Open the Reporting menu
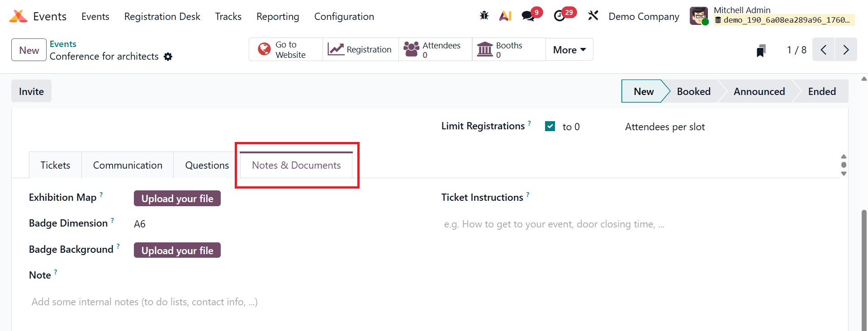Image resolution: width=868 pixels, height=331 pixels. point(278,17)
